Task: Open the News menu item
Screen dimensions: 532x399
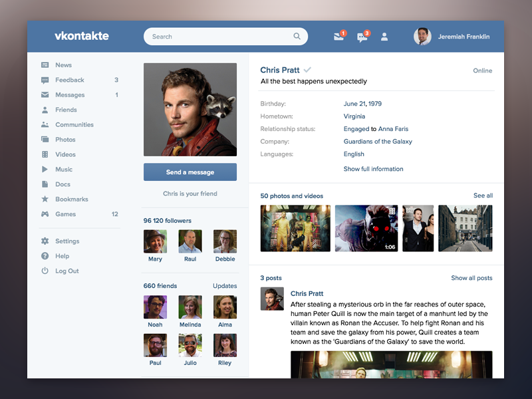Action: click(63, 65)
